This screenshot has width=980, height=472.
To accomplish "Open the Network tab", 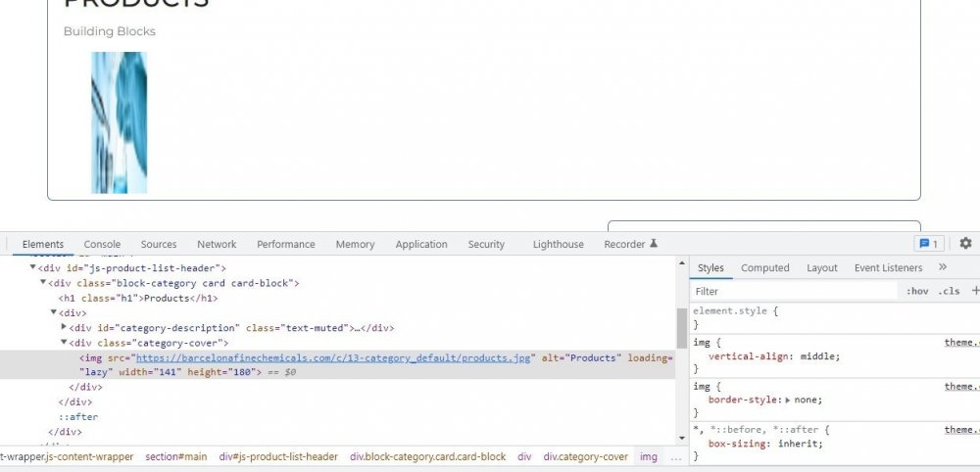I will 217,244.
